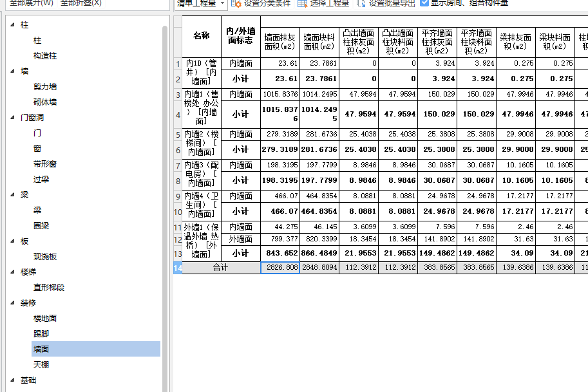Collapse the 装修 tree group
588x392 pixels.
tap(12, 303)
